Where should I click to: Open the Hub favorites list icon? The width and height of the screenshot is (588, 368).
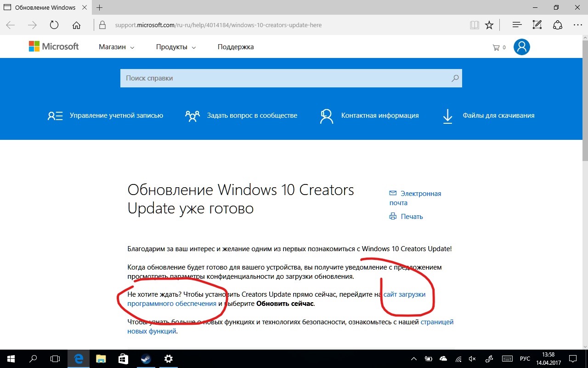pyautogui.click(x=517, y=25)
